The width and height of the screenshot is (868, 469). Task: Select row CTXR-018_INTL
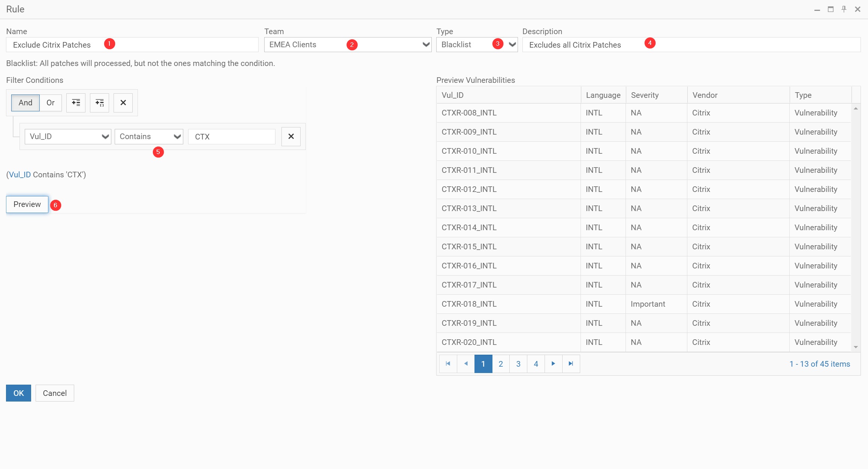tap(644, 304)
